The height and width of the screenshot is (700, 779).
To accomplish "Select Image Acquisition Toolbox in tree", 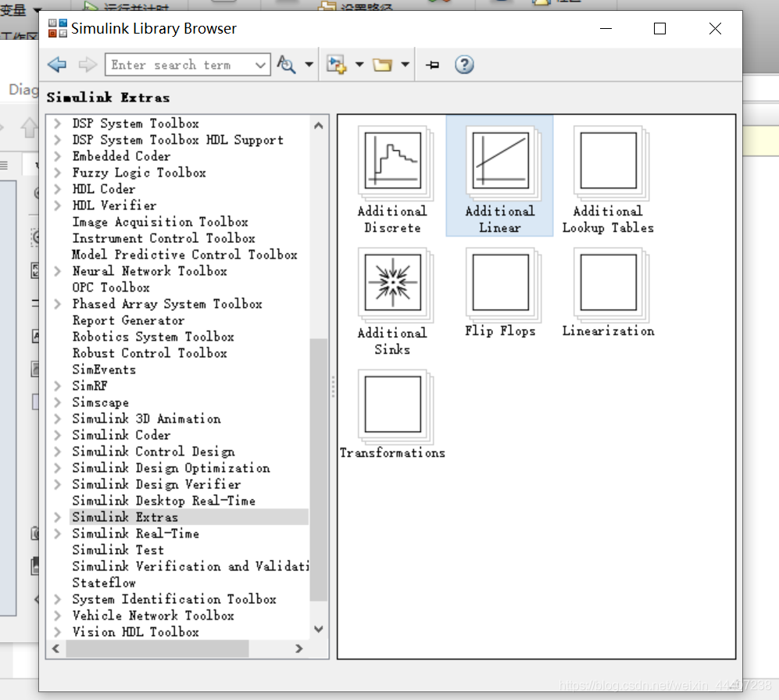I will pos(160,222).
